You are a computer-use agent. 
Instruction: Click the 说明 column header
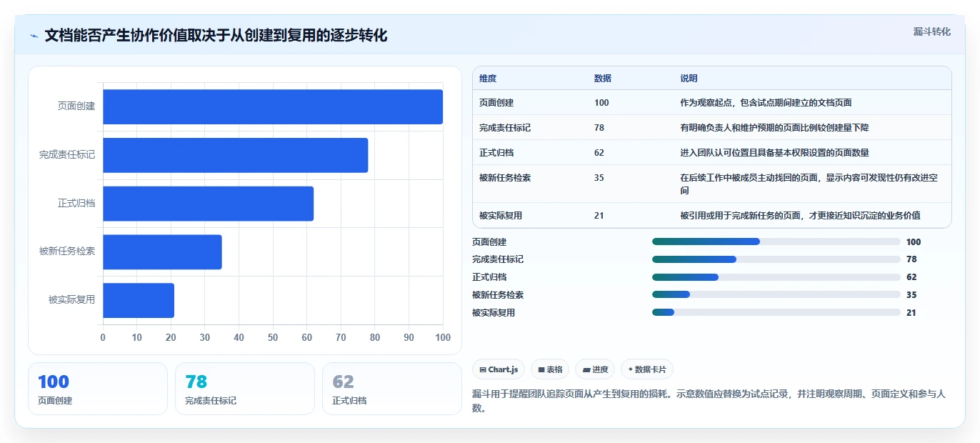point(689,79)
